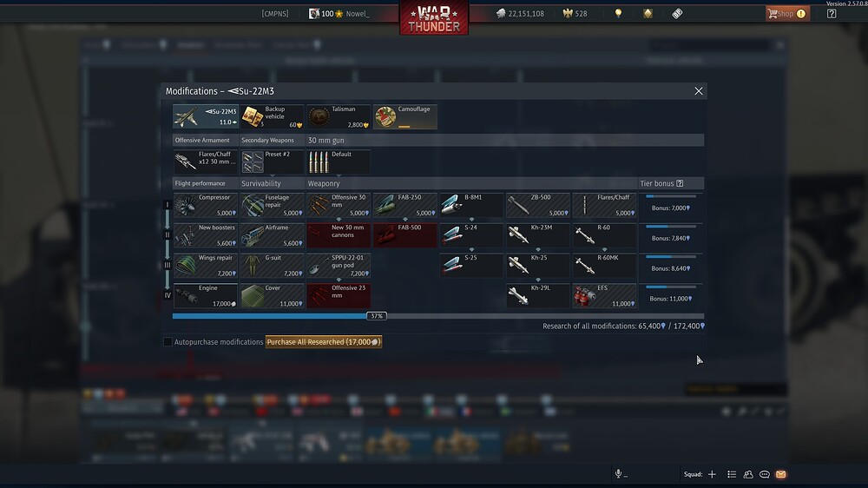Click the 30 mm gun header

(326, 140)
